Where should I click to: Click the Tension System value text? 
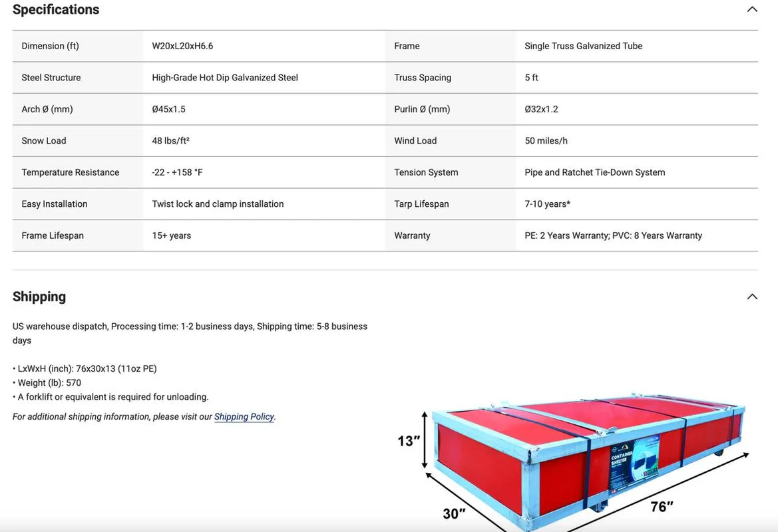(x=594, y=172)
